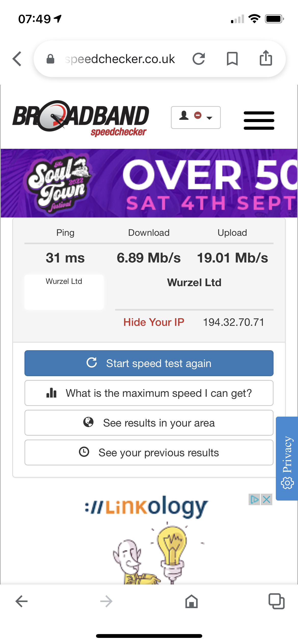The image size is (298, 644).
Task: Expand the user account dropdown
Action: (196, 117)
